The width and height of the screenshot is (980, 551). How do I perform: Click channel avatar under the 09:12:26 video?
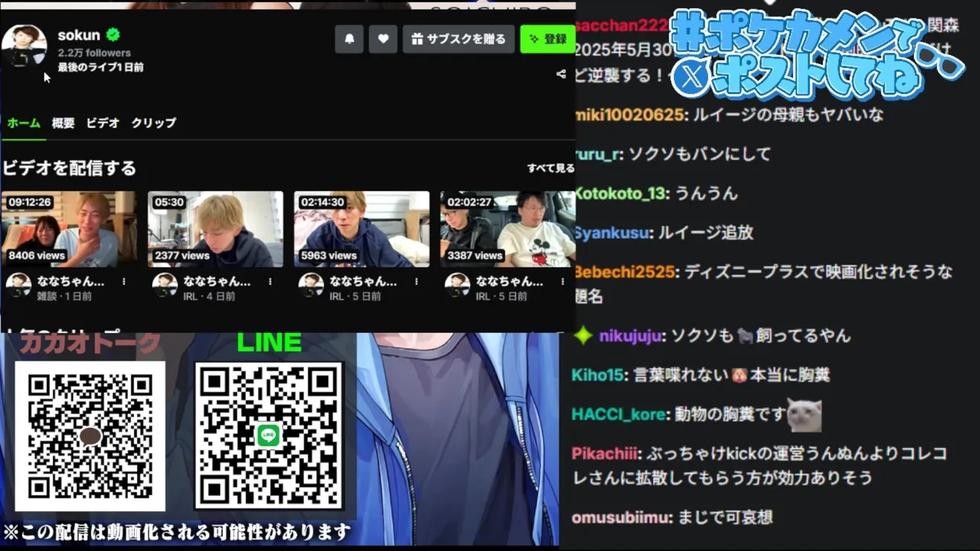18,285
